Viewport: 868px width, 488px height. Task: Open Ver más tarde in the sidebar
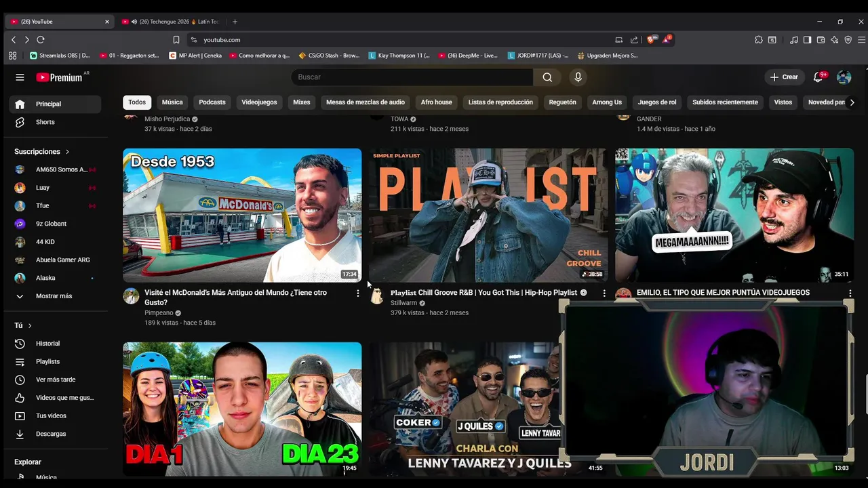pos(54,380)
